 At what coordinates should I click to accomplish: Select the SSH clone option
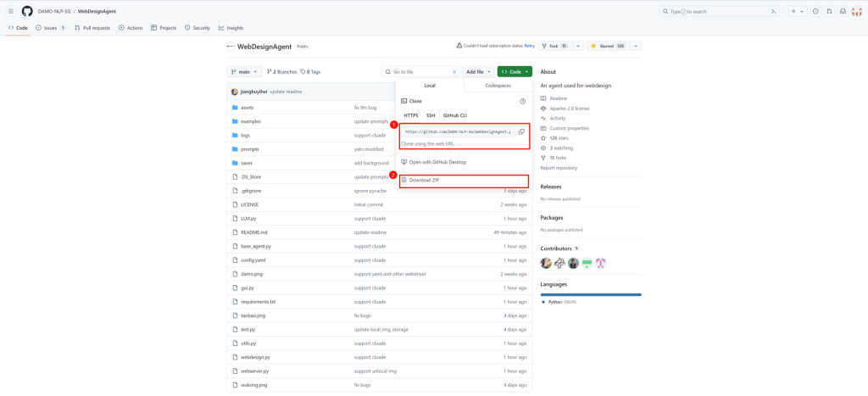(x=431, y=115)
